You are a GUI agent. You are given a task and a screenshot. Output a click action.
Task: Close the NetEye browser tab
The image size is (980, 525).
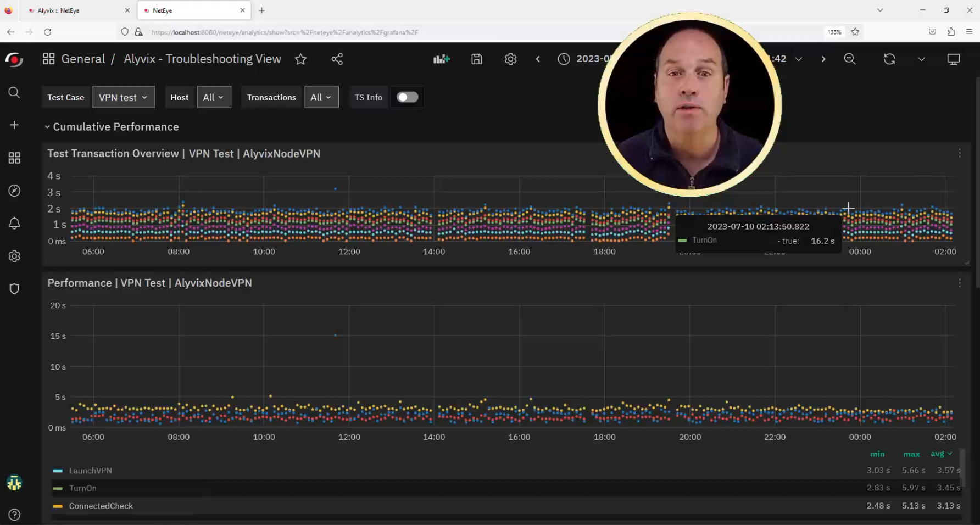(243, 10)
